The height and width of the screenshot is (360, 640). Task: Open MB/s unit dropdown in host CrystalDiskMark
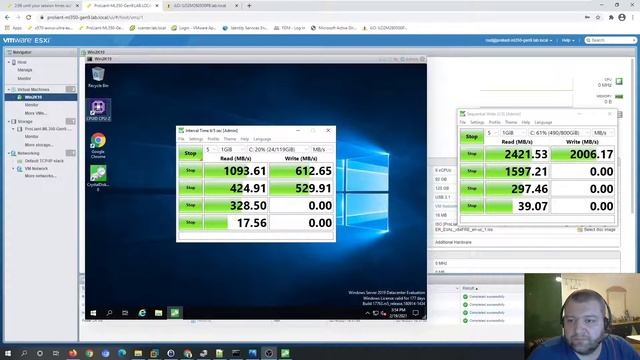point(603,133)
